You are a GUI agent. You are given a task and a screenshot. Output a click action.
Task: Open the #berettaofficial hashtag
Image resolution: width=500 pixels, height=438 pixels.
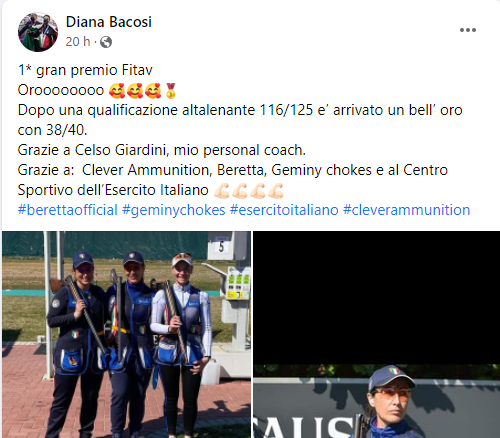click(x=68, y=210)
